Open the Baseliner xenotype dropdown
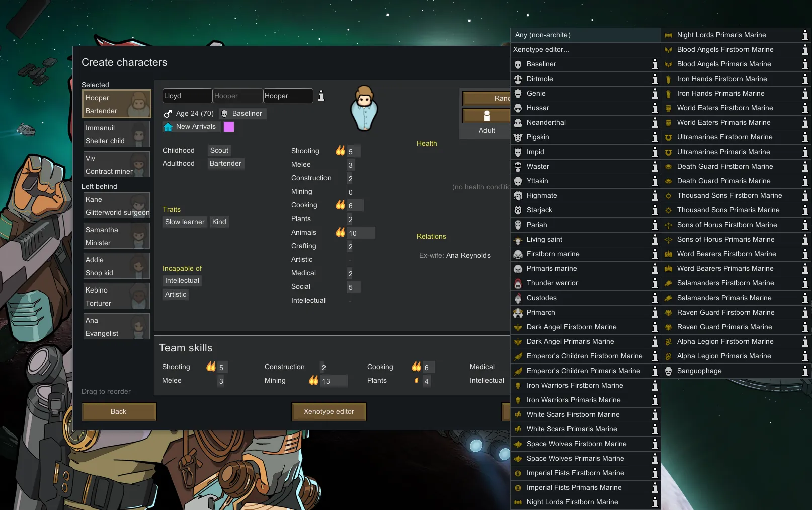812x510 pixels. tap(242, 114)
